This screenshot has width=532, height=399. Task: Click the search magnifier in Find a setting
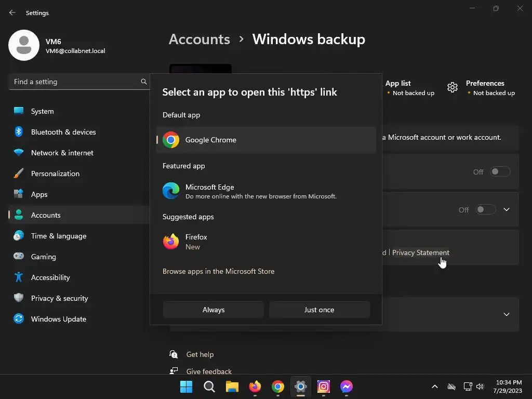point(143,82)
